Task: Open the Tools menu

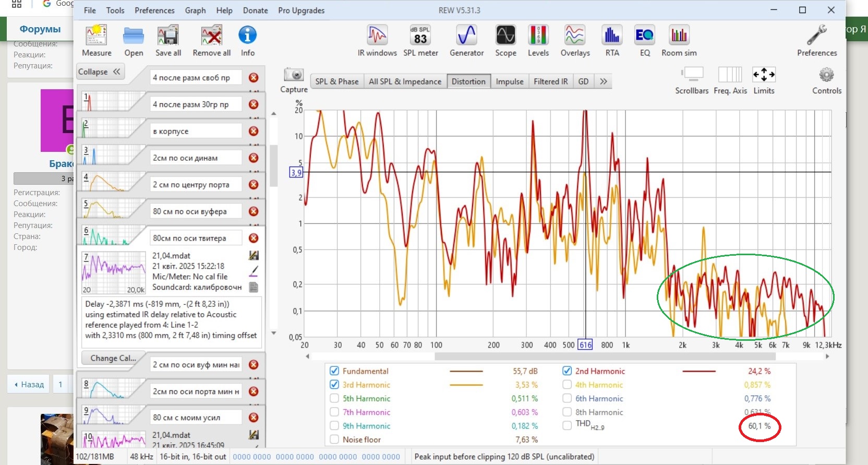Action: [x=115, y=10]
